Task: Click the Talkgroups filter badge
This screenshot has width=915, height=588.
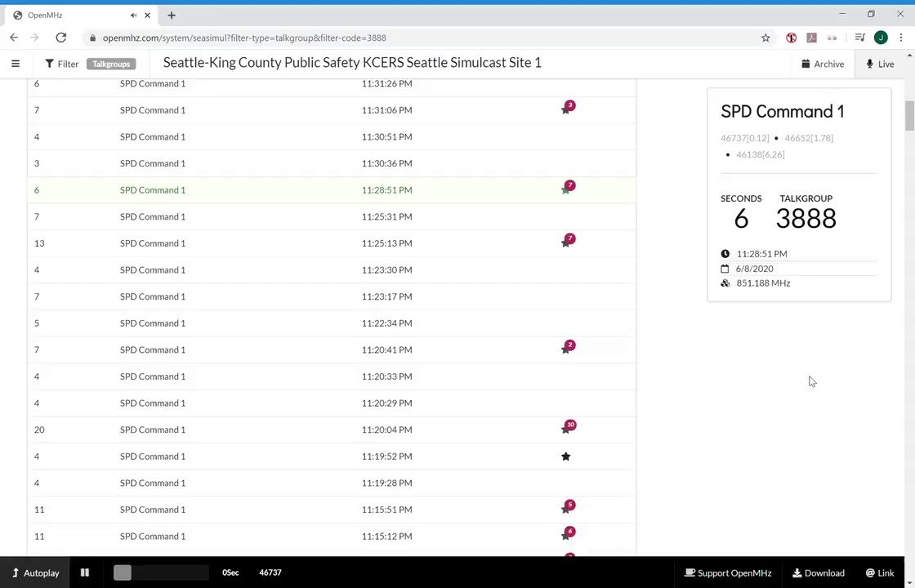Action: tap(111, 64)
